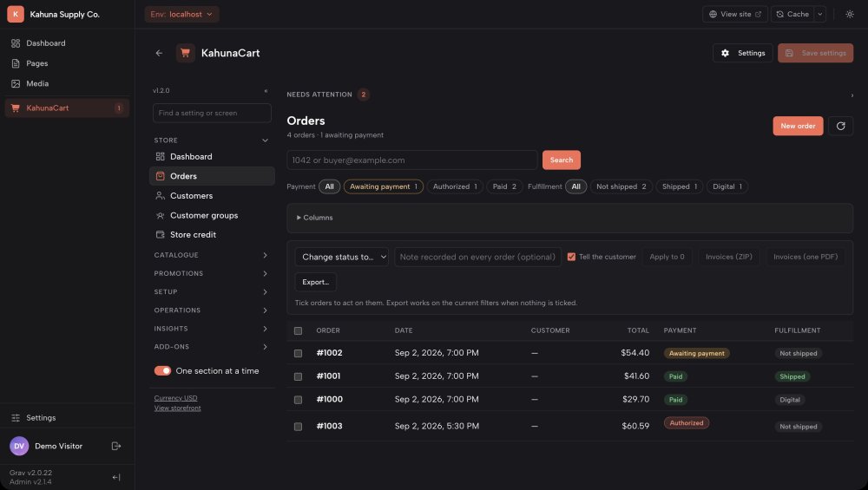
Task: Open the View storefront link
Action: [x=177, y=408]
